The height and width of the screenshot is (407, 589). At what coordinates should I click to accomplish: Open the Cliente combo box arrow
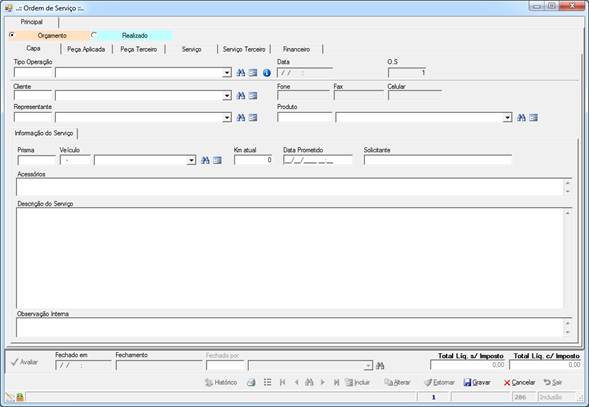pyautogui.click(x=227, y=96)
